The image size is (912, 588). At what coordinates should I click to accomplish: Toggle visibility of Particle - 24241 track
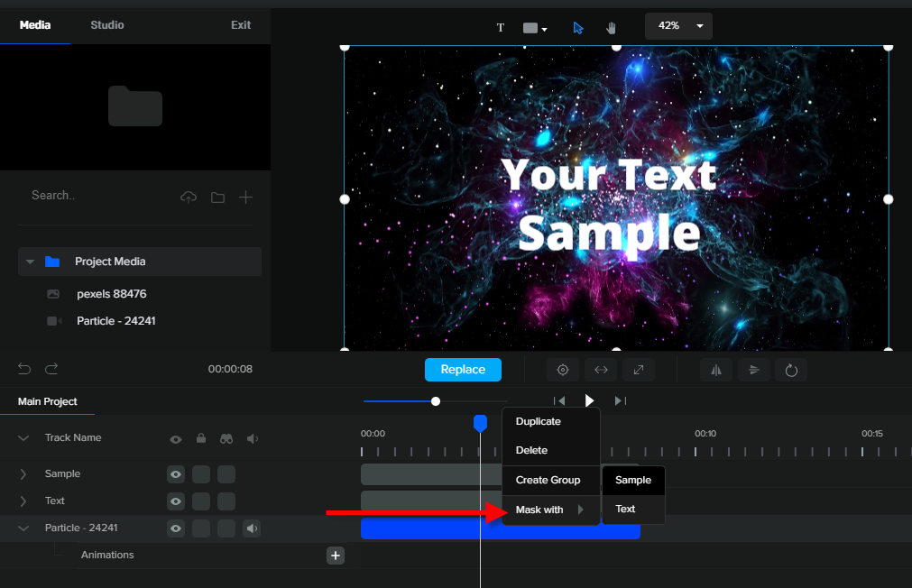point(176,528)
